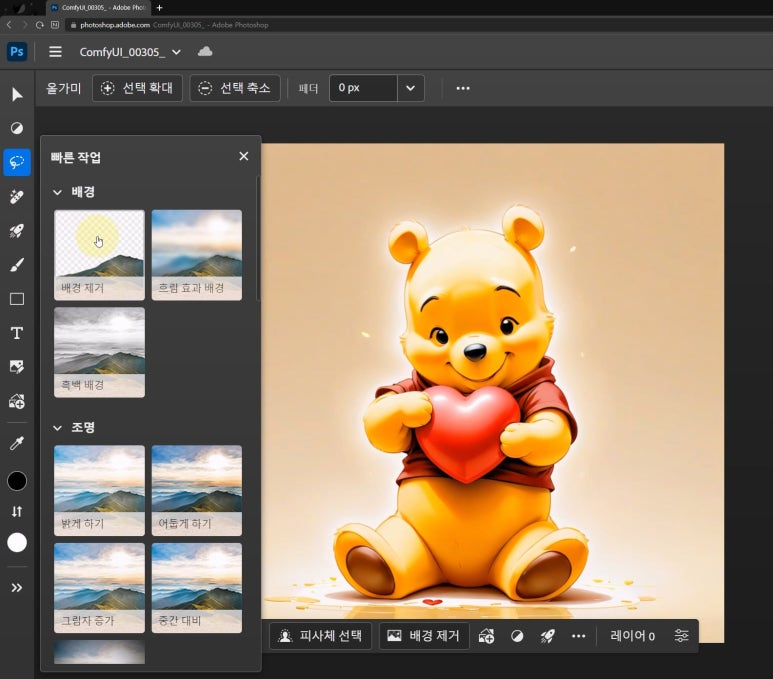Click the 선택 확대 button
773x679 pixels.
pyautogui.click(x=137, y=88)
